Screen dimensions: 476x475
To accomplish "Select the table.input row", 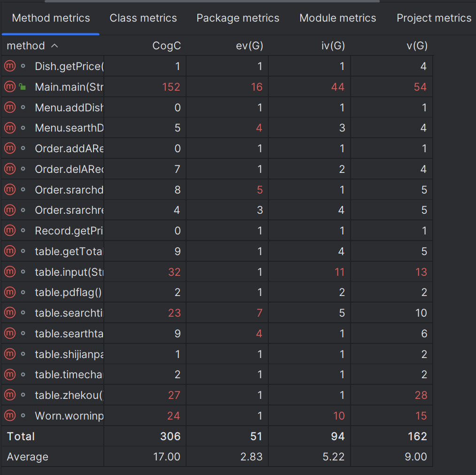I will (217, 272).
